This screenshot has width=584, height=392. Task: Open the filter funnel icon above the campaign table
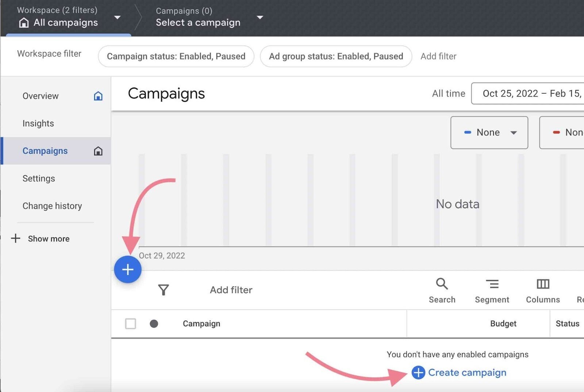[x=164, y=290]
